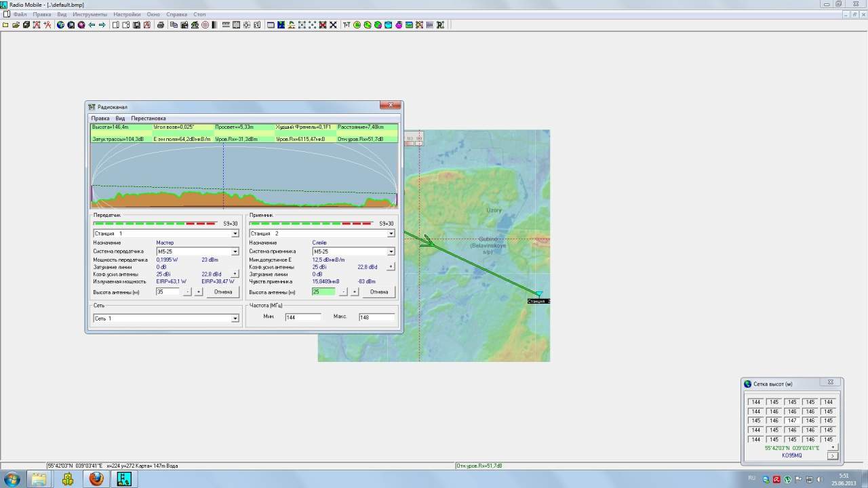Increase transmitter antenna height with plus button
The image size is (868, 488).
point(199,292)
